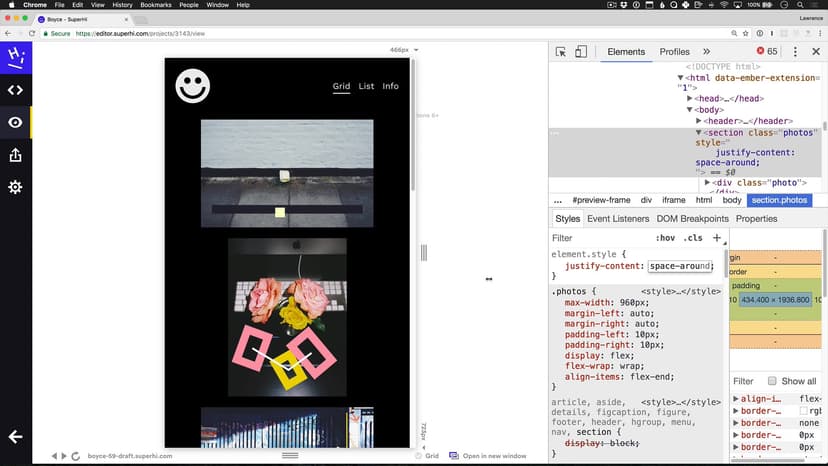
Task: Select the eye preview icon in sidebar
Action: click(x=15, y=122)
